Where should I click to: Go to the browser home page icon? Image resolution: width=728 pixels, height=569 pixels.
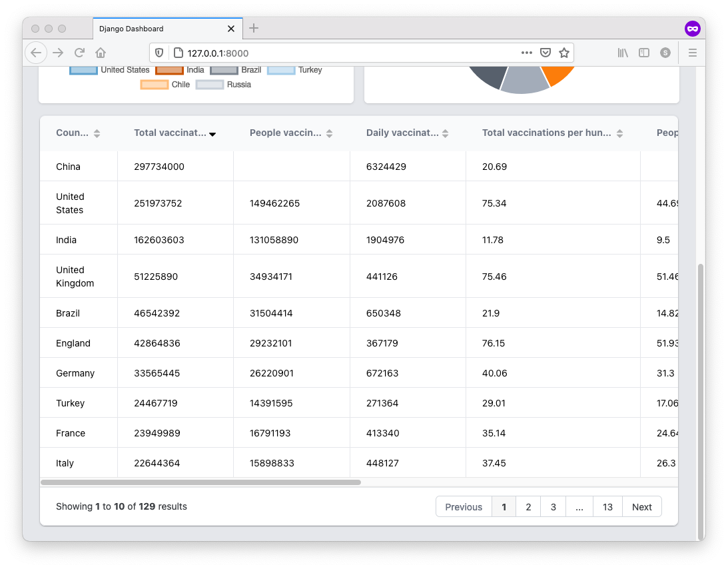[x=101, y=53]
